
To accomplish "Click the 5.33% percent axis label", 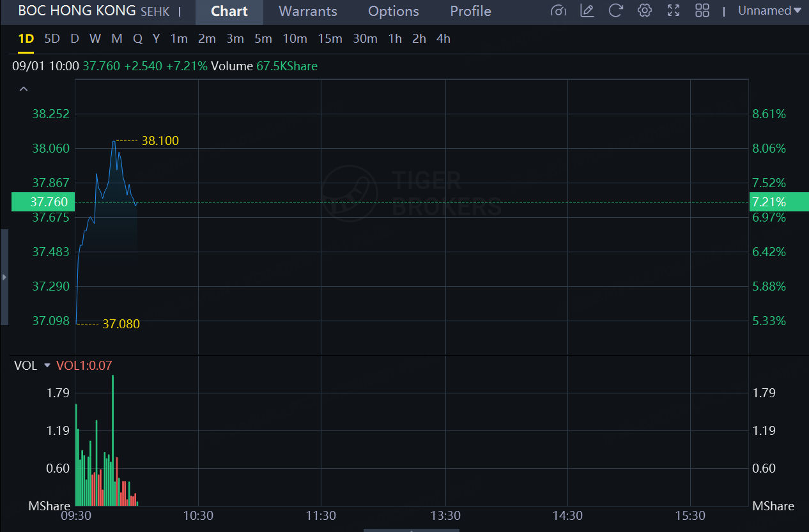I will tap(769, 321).
